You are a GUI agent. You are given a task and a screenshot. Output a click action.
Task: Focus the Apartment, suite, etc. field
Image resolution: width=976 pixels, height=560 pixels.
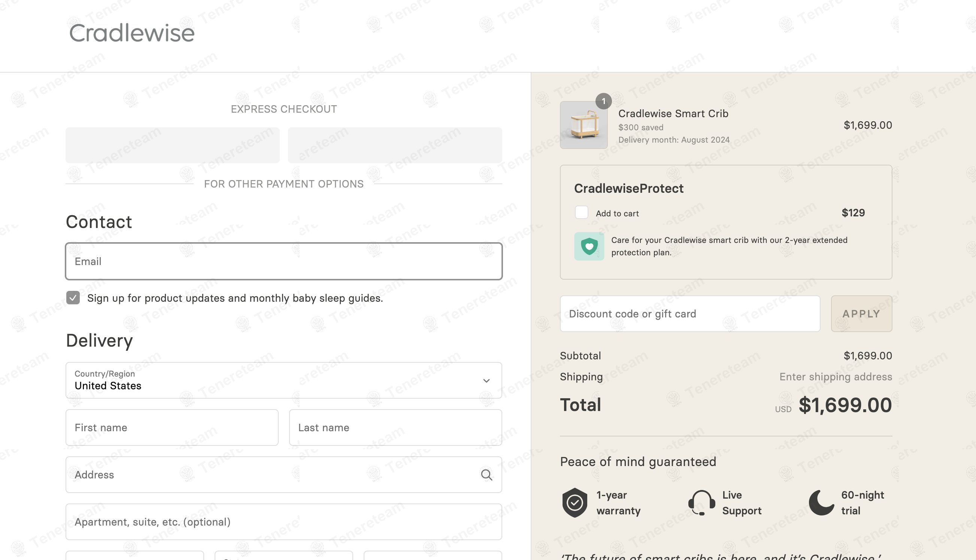[x=284, y=522]
